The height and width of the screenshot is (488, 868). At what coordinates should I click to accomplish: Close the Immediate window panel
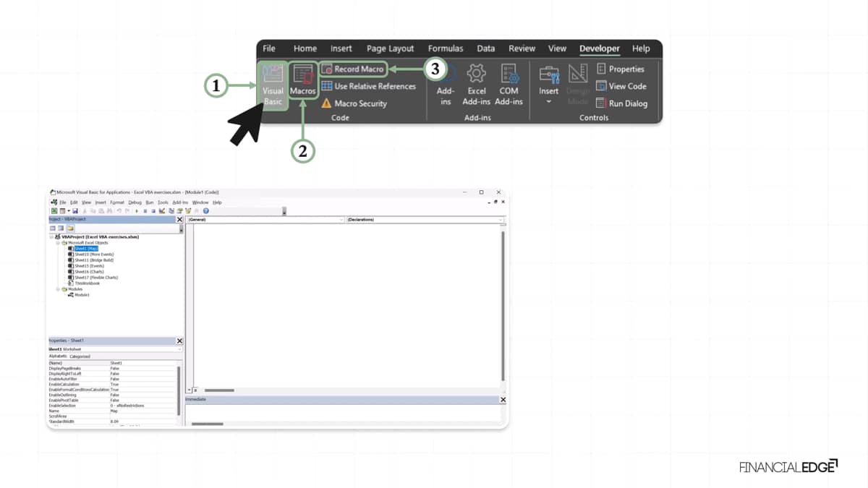(x=503, y=400)
